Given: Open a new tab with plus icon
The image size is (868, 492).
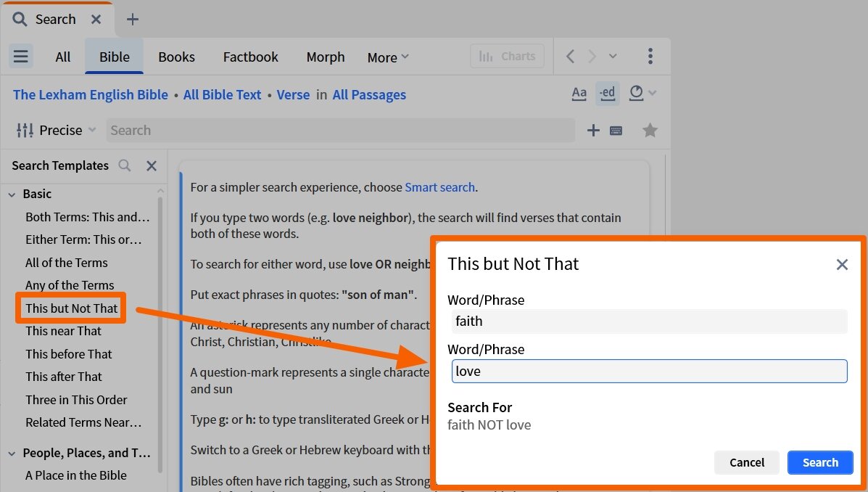Looking at the screenshot, I should click(x=132, y=20).
